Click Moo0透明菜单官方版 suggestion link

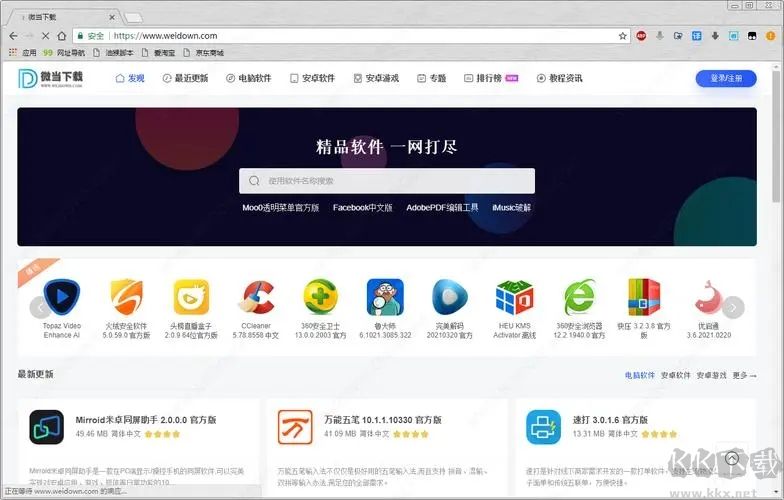tap(280, 208)
